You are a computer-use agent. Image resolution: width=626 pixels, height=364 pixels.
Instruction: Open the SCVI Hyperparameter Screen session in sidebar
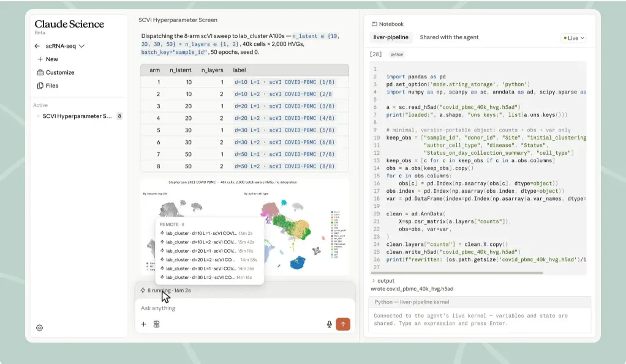tap(77, 116)
